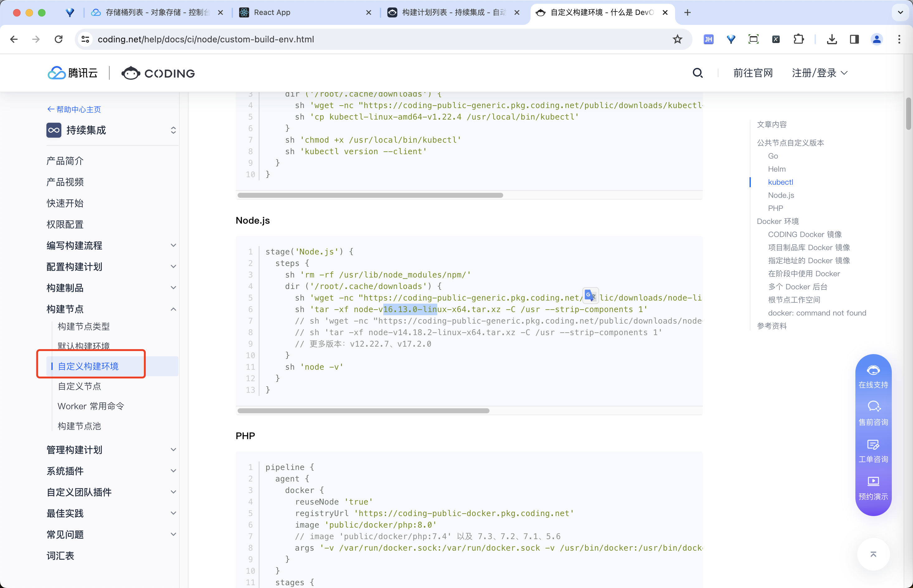This screenshot has width=913, height=588.
Task: Open 自定义节点 page
Action: tap(79, 386)
